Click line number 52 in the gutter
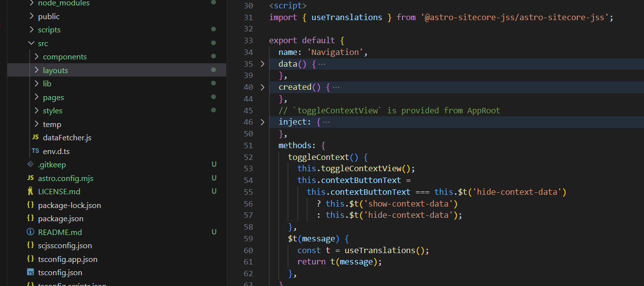Viewport: 644px width, 286px height. coord(248,157)
